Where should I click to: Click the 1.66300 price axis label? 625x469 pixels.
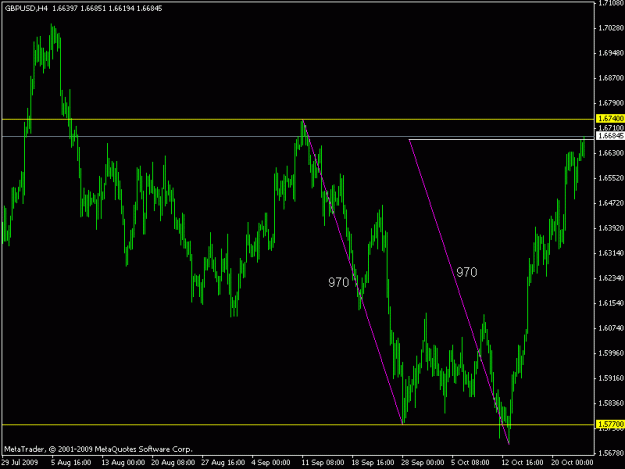(x=611, y=153)
